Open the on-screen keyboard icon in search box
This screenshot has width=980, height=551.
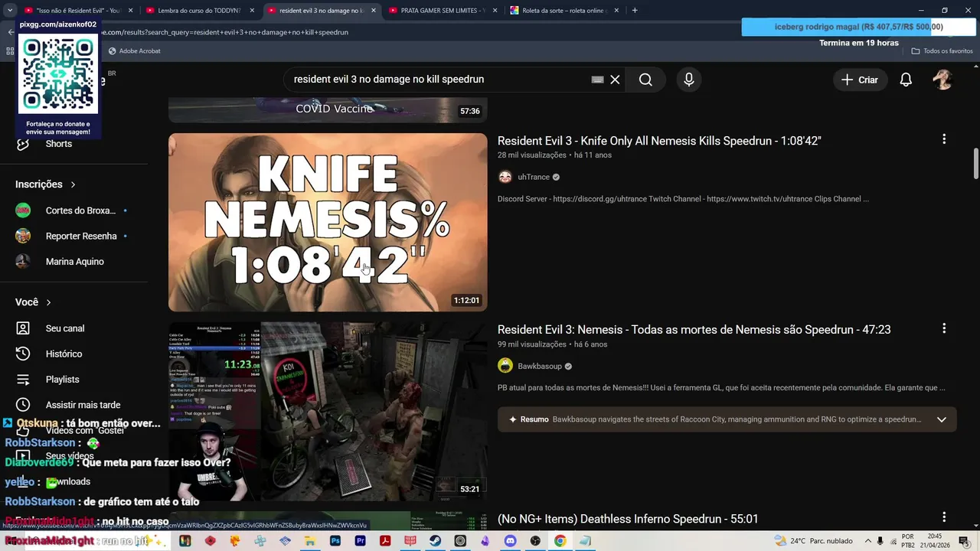point(597,80)
